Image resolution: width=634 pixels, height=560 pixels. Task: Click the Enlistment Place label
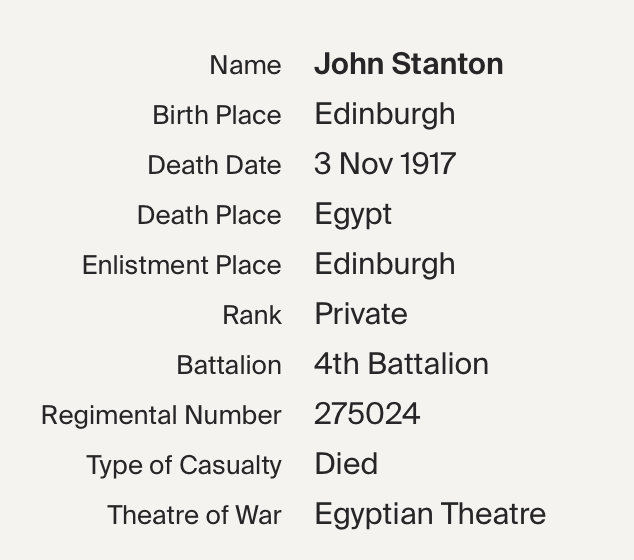coord(182,265)
